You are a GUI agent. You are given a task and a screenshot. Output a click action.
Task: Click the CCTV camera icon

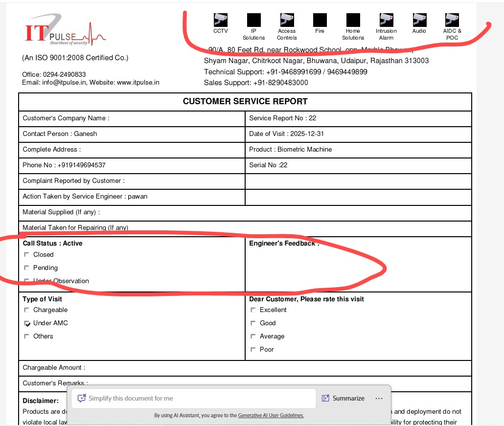(221, 20)
